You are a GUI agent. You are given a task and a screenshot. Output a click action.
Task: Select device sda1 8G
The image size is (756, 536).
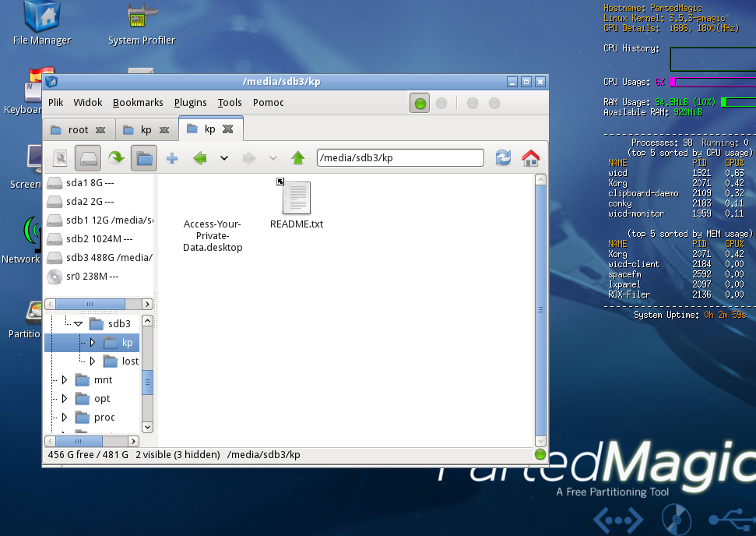point(100,183)
